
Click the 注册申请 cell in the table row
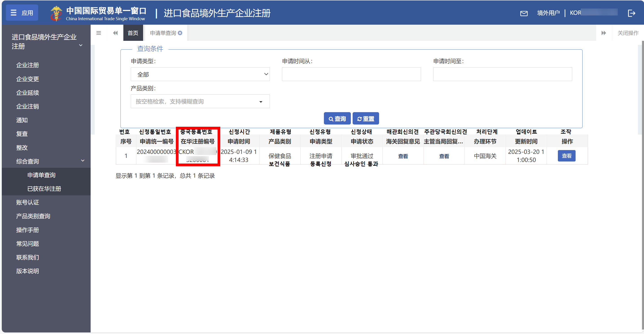[321, 156]
